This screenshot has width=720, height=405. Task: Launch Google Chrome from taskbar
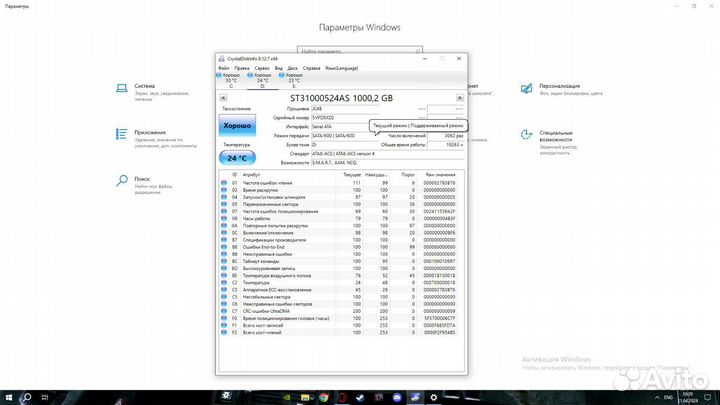324,397
